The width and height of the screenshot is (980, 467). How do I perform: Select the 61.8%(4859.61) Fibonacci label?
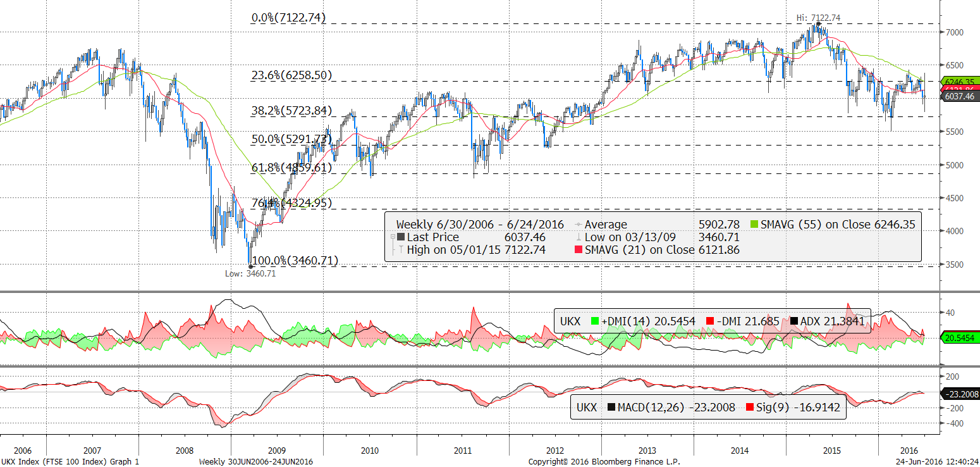(291, 168)
